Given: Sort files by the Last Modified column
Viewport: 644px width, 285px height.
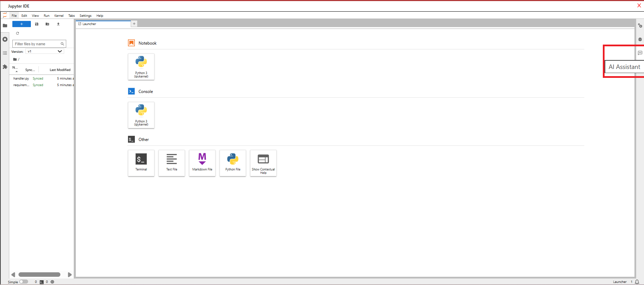Looking at the screenshot, I should coord(60,70).
